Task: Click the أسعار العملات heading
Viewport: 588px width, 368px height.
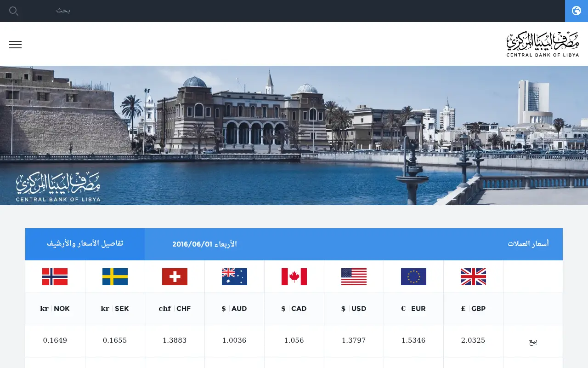Action: (x=528, y=244)
